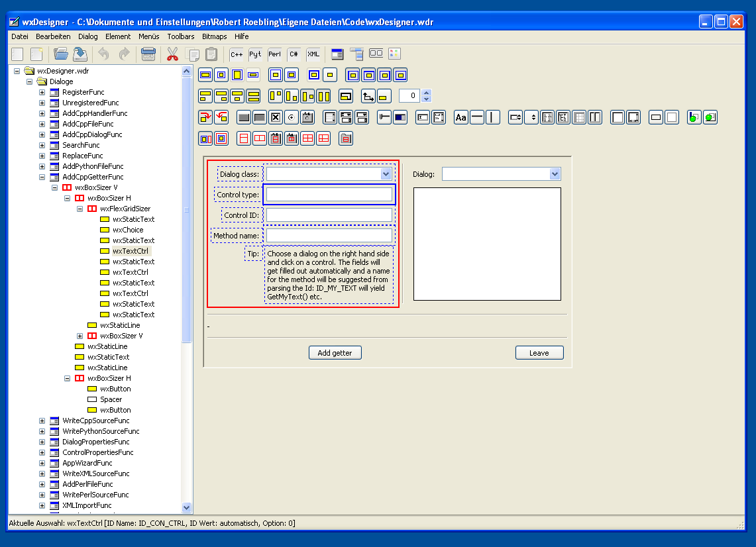
Task: Click the C++ code generation icon
Action: pyautogui.click(x=237, y=54)
